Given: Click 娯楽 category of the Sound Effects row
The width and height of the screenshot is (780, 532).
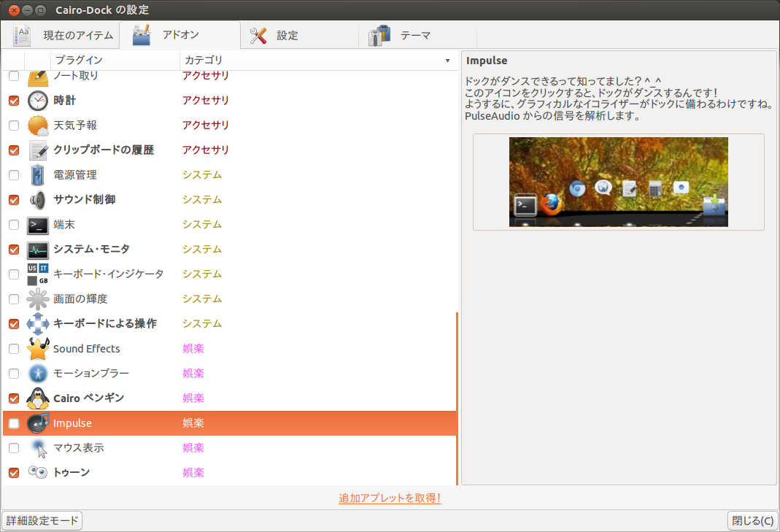Looking at the screenshot, I should 193,349.
